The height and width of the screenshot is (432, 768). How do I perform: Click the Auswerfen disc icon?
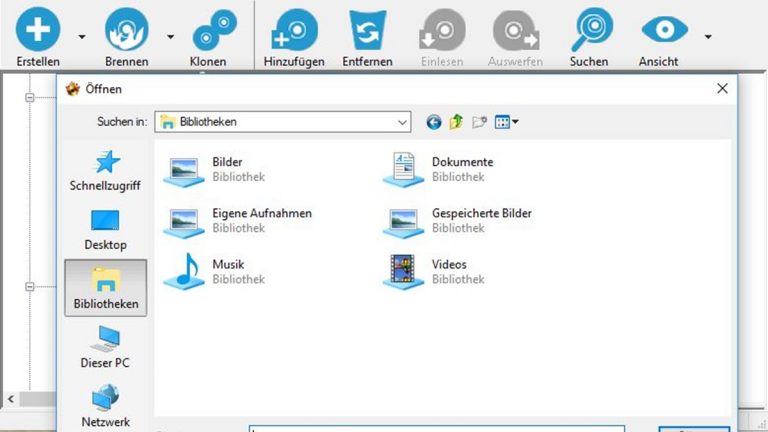(x=515, y=30)
